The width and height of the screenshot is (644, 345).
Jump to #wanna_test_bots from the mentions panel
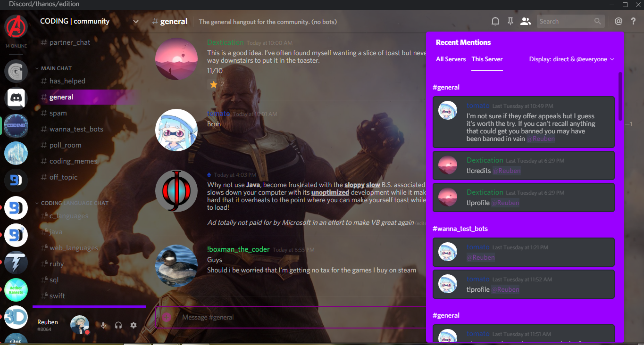(x=460, y=229)
